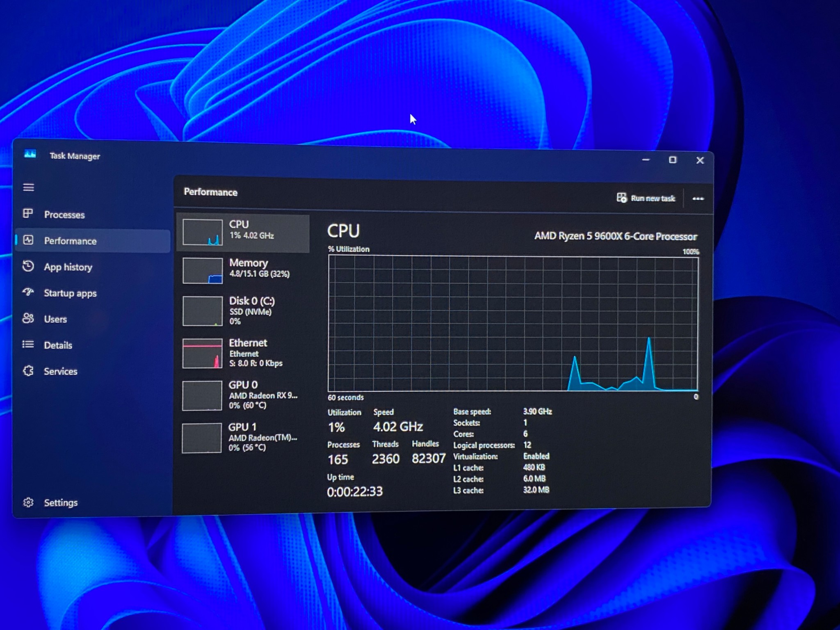Click the Run new task icon

coord(621,198)
